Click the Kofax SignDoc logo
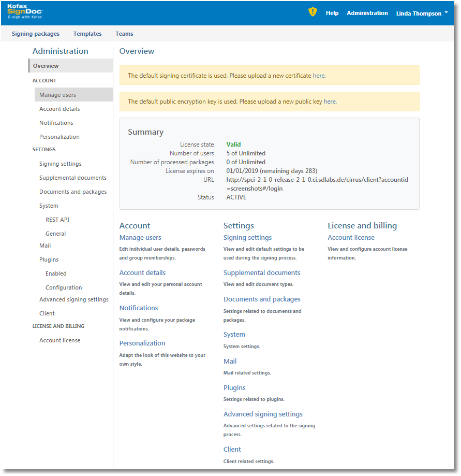This screenshot has width=461, height=476. click(x=25, y=11)
